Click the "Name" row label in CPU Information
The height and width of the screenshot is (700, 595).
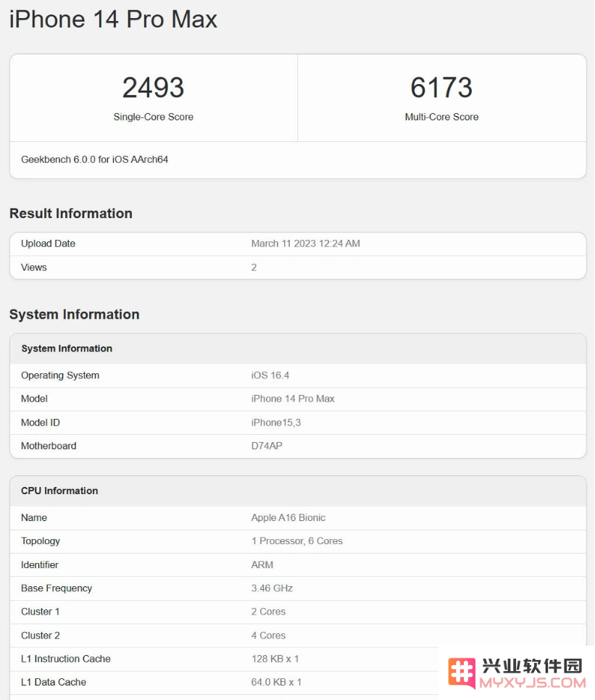pyautogui.click(x=34, y=518)
